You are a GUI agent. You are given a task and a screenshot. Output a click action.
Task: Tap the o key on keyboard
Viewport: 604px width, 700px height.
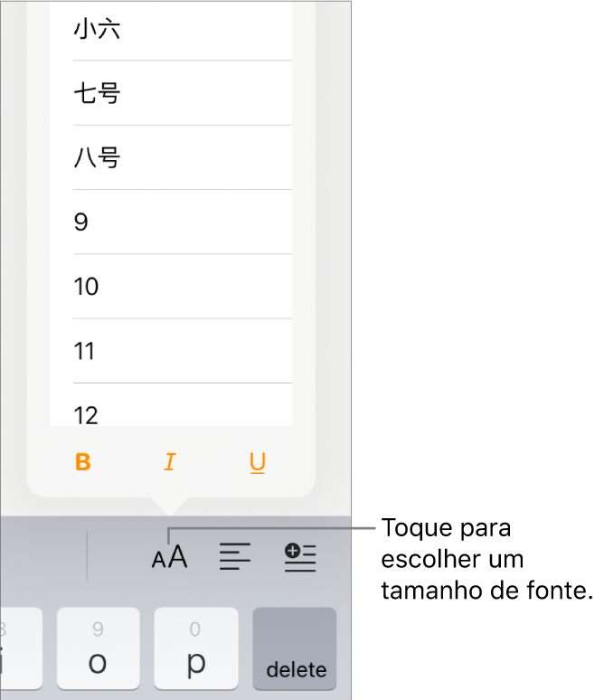pyautogui.click(x=99, y=648)
